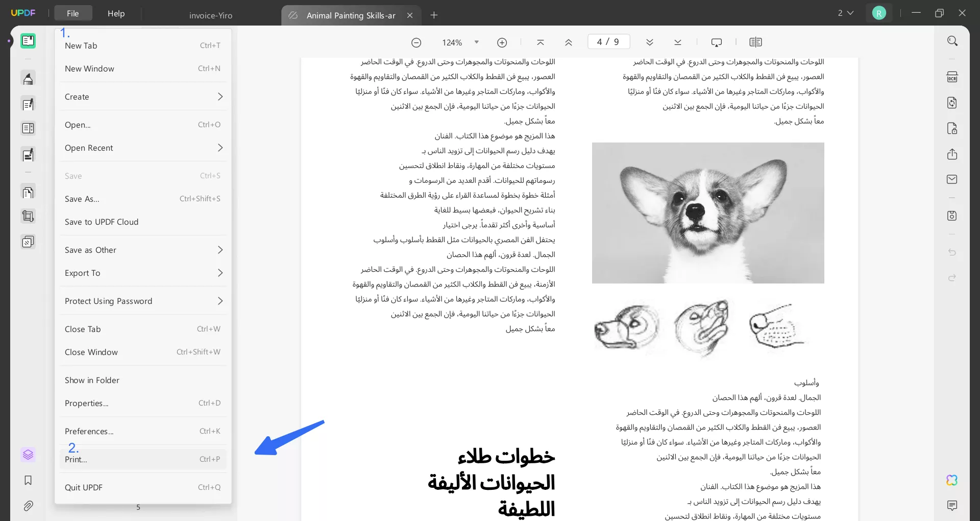Share the document via the share icon
The image size is (980, 521).
pyautogui.click(x=952, y=154)
